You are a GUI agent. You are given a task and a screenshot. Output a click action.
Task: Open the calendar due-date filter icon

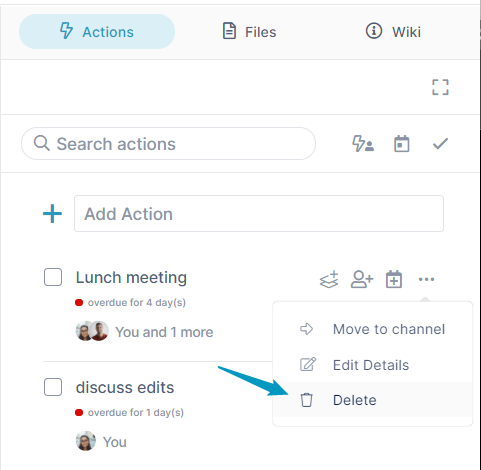point(402,144)
